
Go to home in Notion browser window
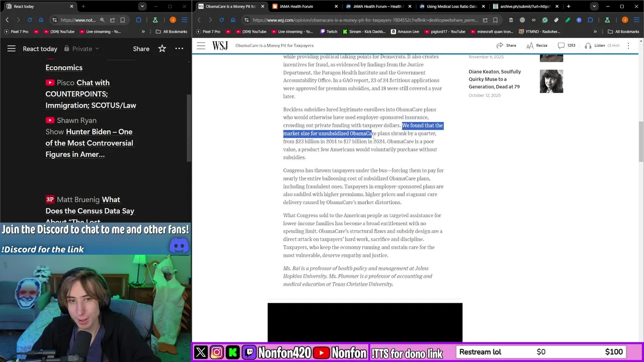41,20
